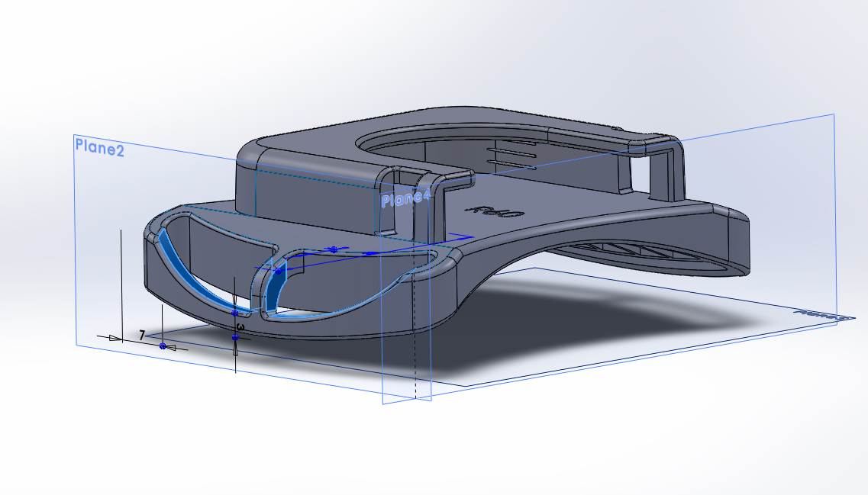Screen dimensions: 868x495
Task: Select the dimension value 7
Action: point(142,335)
